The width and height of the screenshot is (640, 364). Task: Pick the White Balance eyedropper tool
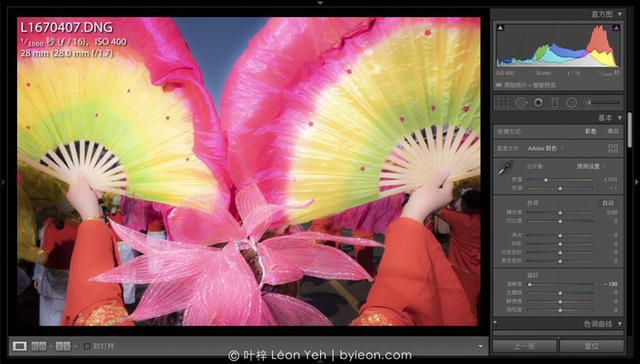click(505, 167)
